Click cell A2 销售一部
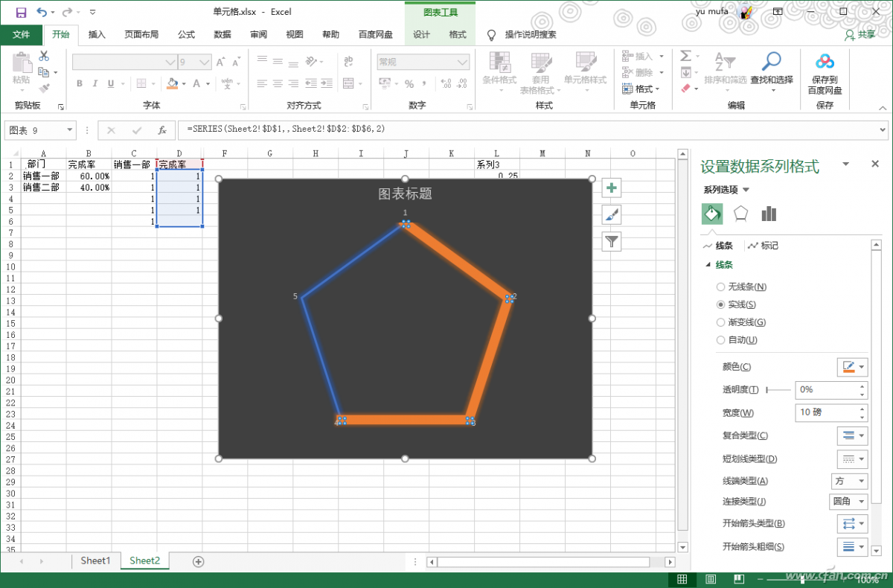 [43, 176]
